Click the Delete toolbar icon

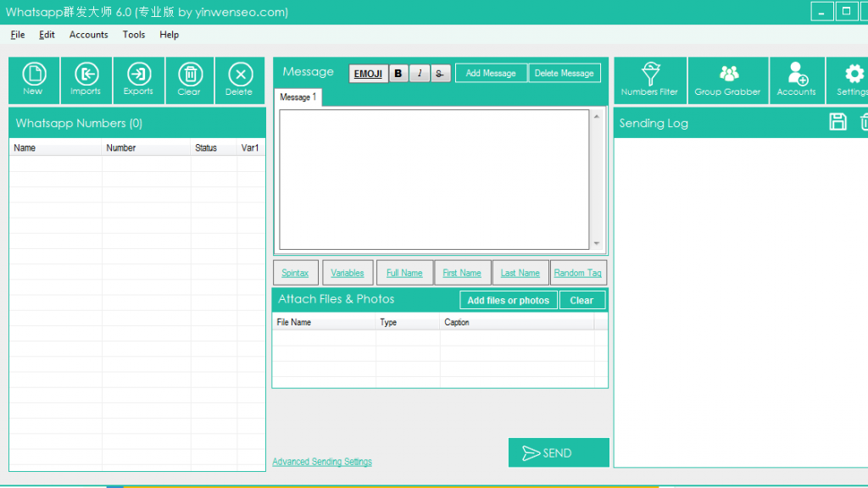tap(240, 80)
